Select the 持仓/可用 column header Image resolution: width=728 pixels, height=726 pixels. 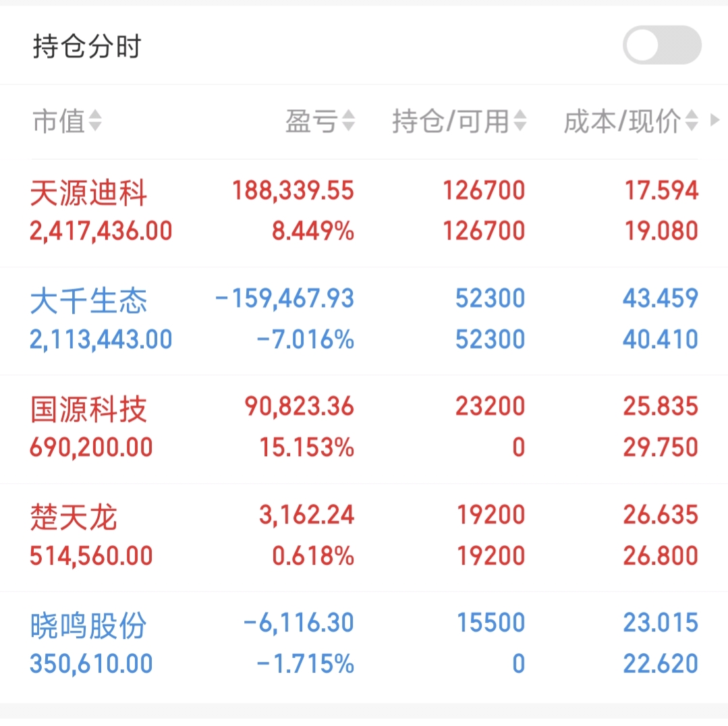click(x=451, y=121)
